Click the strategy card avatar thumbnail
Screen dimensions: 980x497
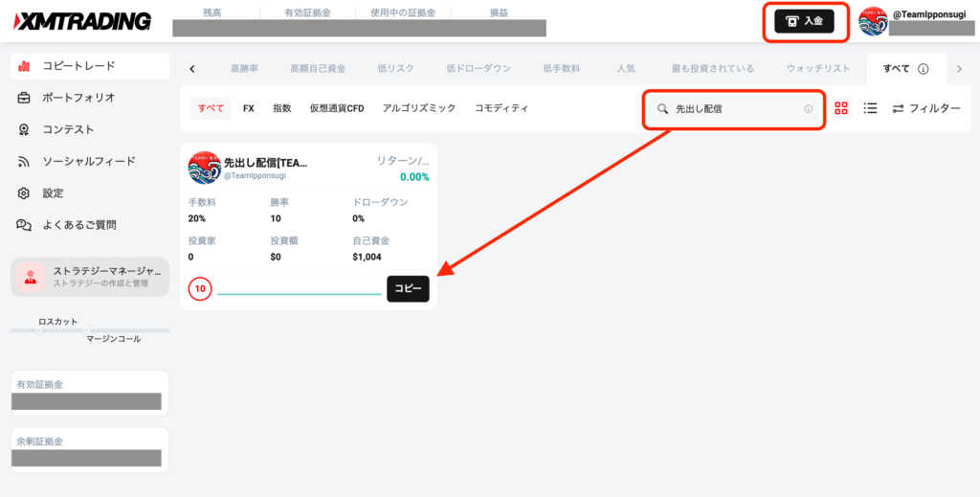point(205,168)
